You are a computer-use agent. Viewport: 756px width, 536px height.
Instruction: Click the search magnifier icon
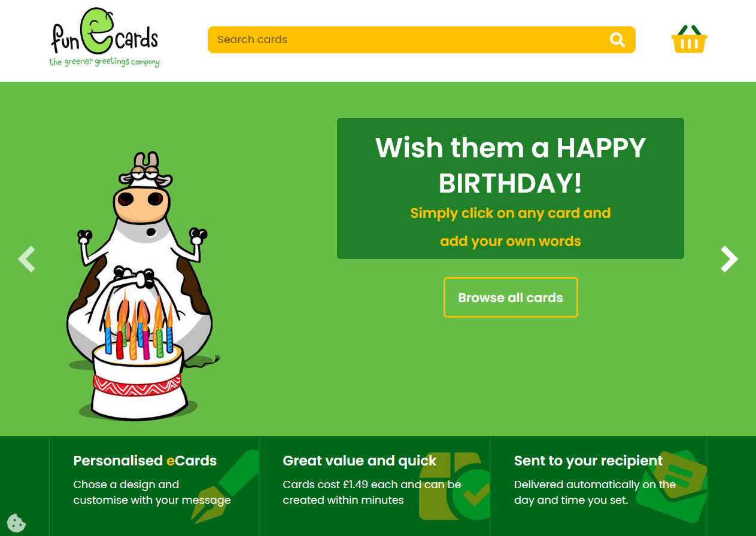pos(617,39)
